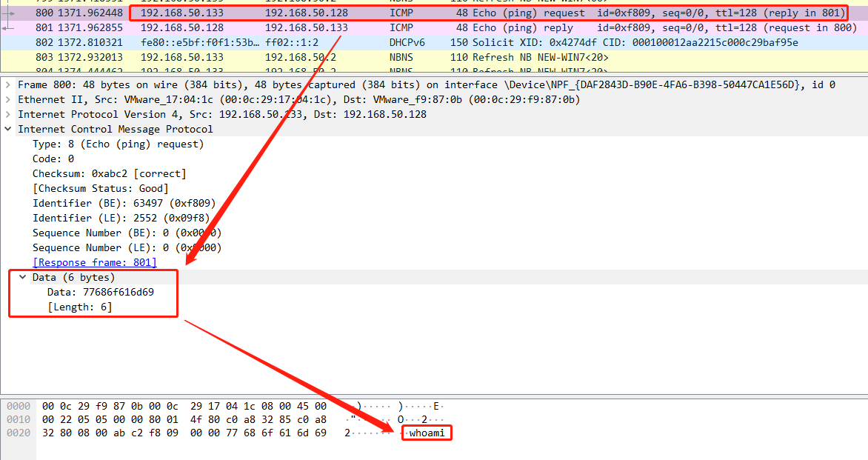Select the Checksum Status: Good field
Screen dimensions: 868x460
point(100,188)
